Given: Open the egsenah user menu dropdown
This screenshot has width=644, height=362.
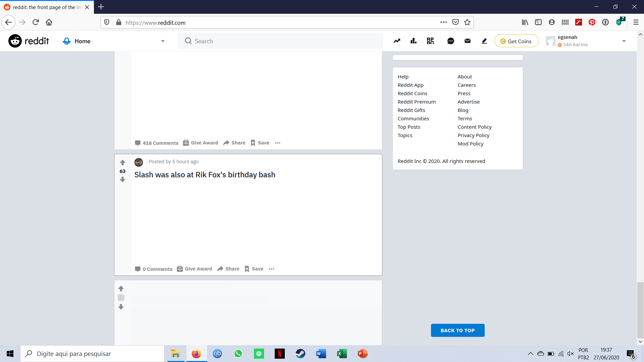Looking at the screenshot, I should point(624,41).
